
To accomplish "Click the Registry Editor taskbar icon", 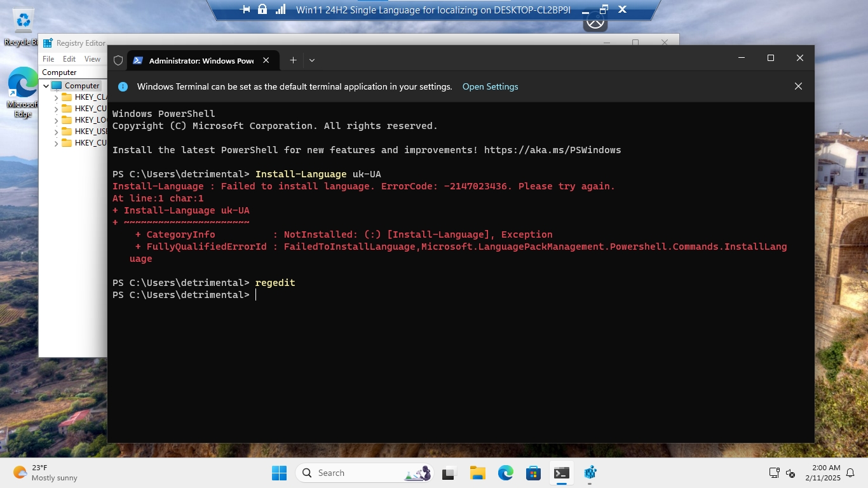I will [x=590, y=473].
